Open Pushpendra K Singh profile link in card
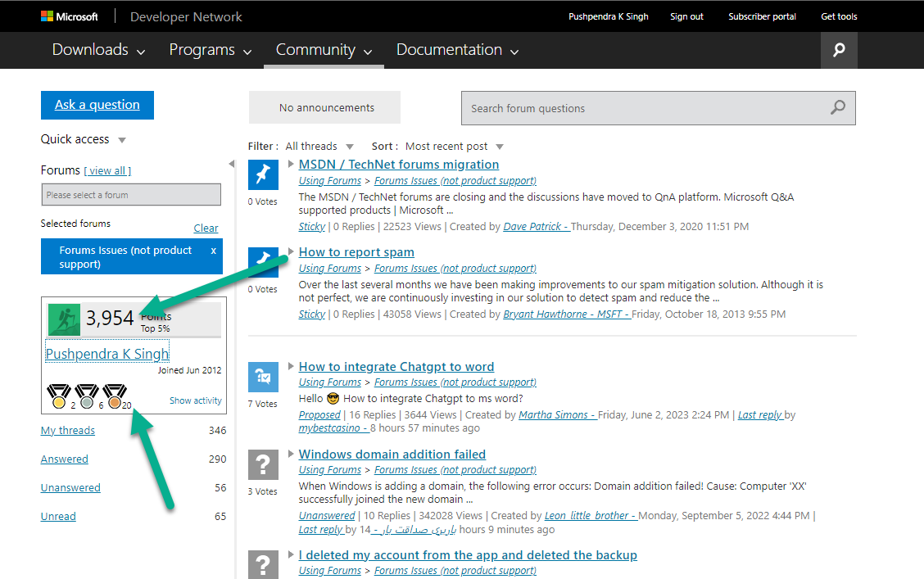Viewport: 924px width, 579px height. click(x=107, y=354)
